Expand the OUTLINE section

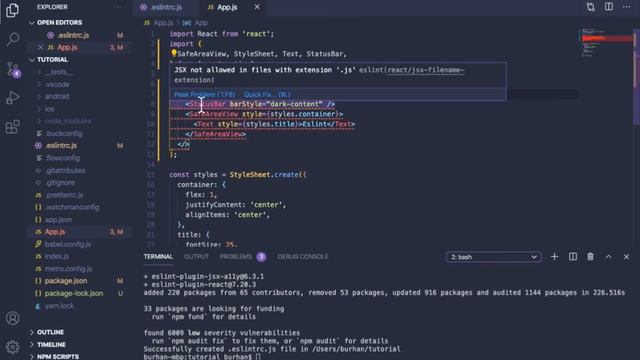(x=51, y=332)
